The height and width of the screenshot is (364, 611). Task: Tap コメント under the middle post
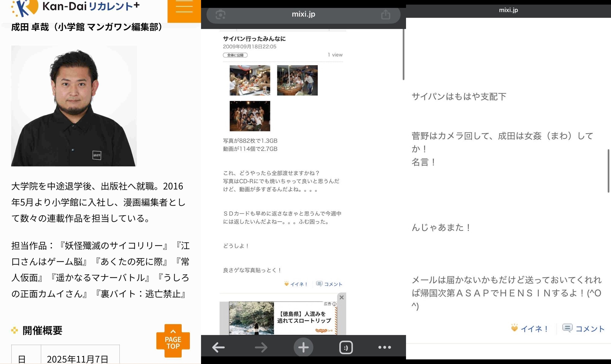click(329, 284)
